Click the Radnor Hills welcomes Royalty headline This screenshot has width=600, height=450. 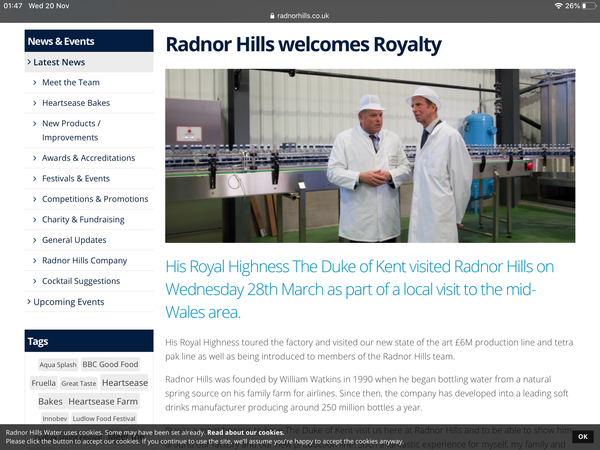pos(303,44)
